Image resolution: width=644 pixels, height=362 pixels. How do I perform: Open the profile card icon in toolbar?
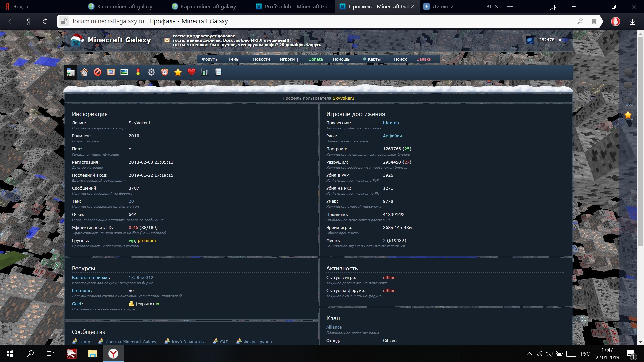pyautogui.click(x=71, y=72)
